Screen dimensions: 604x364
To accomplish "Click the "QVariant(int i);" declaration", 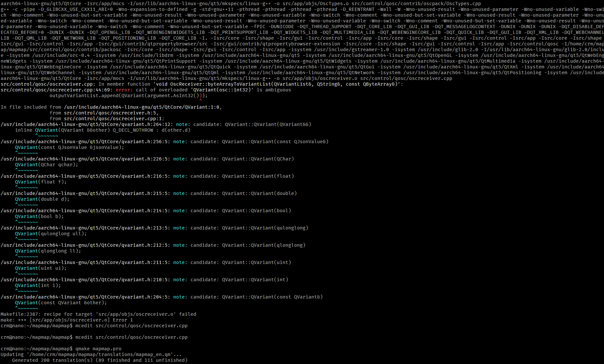I will tap(38, 285).
